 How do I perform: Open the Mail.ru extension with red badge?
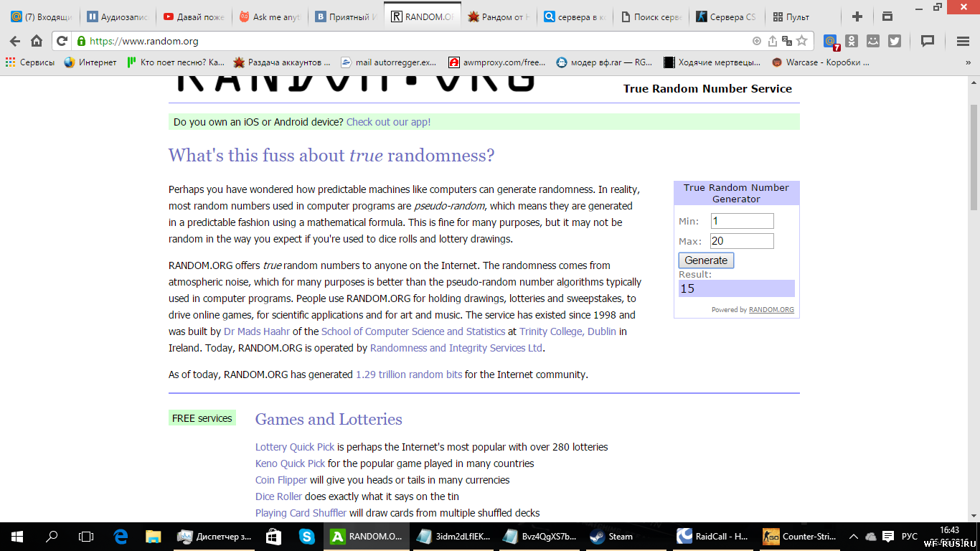coord(831,42)
